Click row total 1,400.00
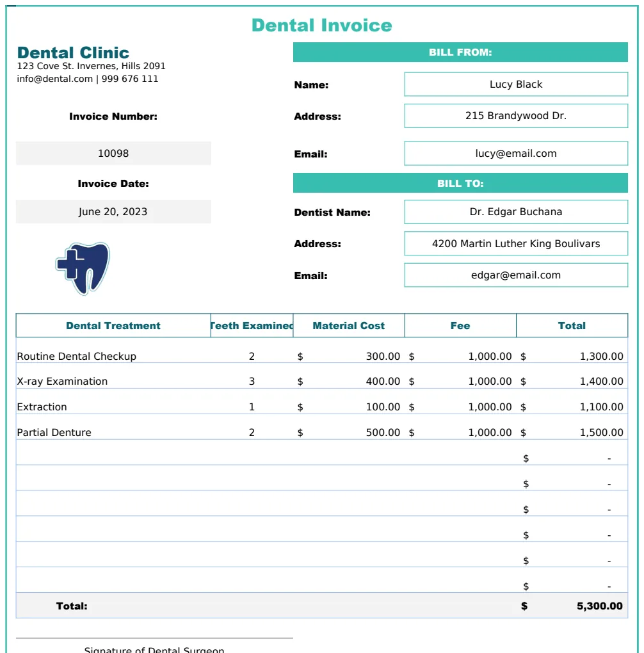 pyautogui.click(x=602, y=382)
